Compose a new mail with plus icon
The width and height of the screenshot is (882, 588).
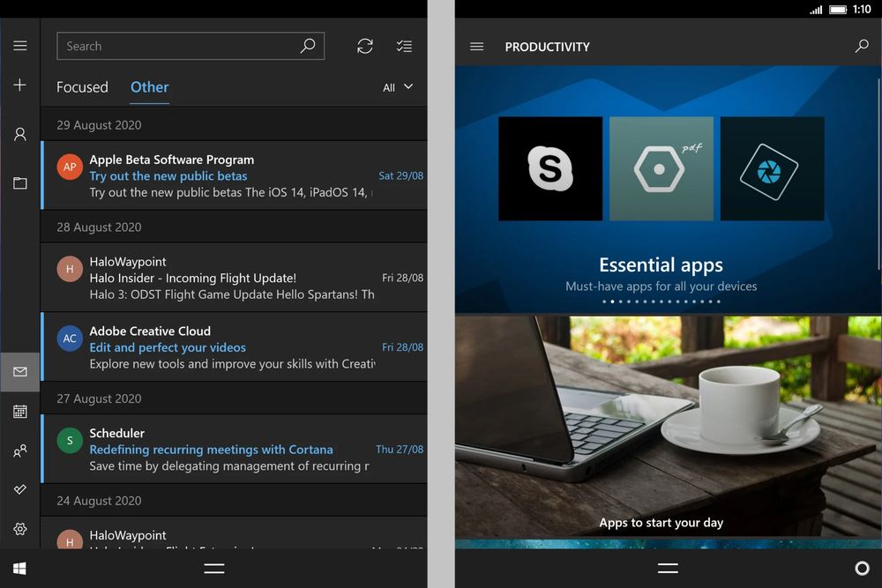tap(19, 85)
